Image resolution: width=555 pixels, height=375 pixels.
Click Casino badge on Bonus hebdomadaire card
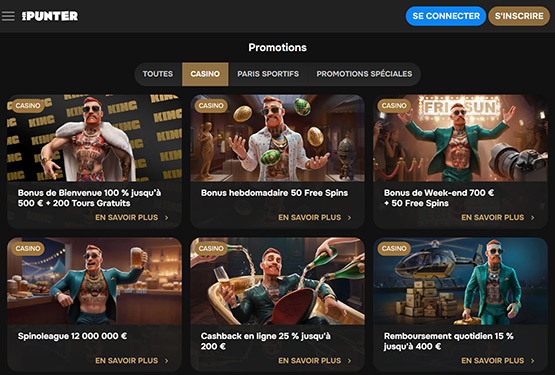click(x=211, y=106)
